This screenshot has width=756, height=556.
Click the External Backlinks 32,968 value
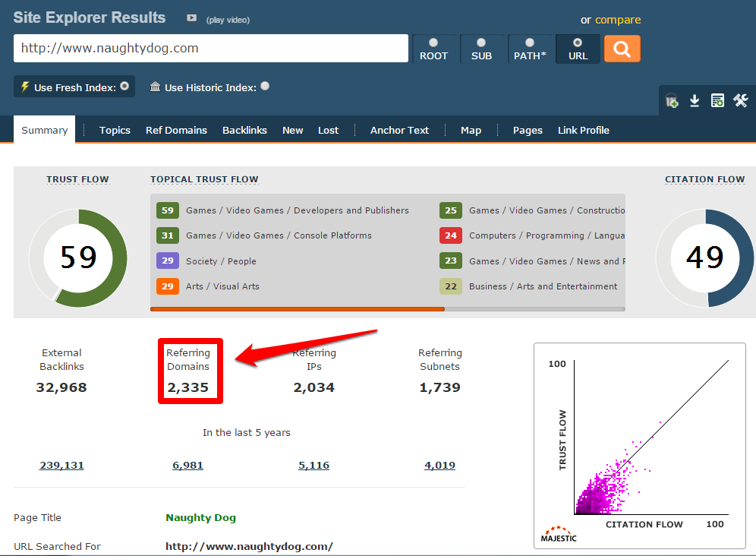[61, 387]
